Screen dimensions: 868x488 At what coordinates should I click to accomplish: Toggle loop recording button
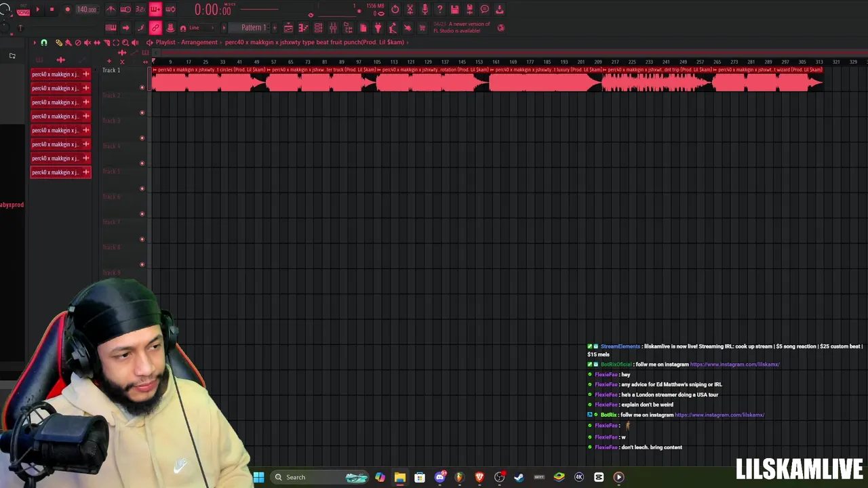pyautogui.click(x=170, y=9)
